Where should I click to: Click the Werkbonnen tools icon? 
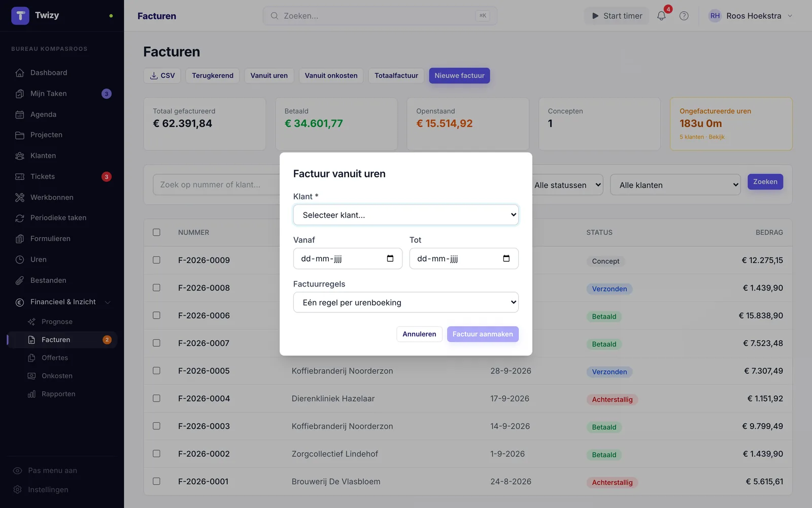20,198
